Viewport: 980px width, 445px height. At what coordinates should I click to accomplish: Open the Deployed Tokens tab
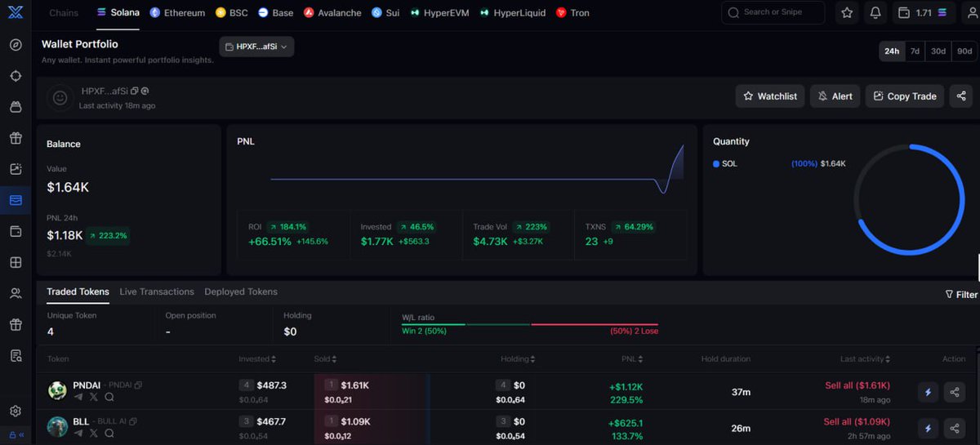241,291
